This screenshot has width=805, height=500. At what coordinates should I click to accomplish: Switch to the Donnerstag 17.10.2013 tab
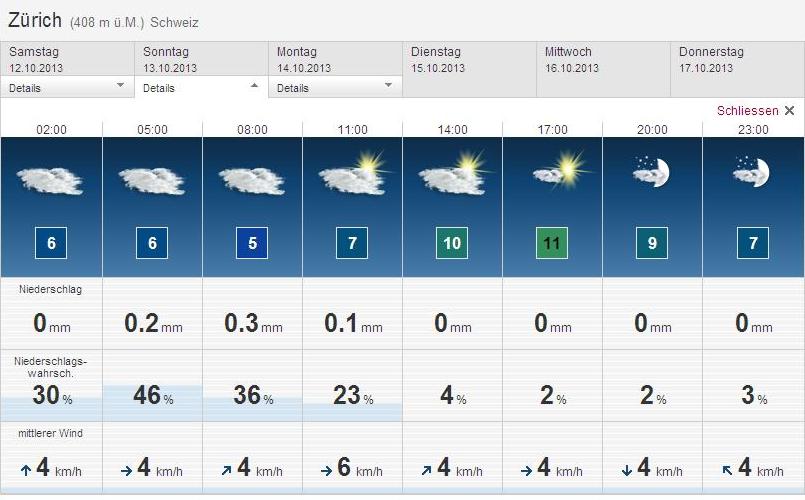[x=737, y=60]
